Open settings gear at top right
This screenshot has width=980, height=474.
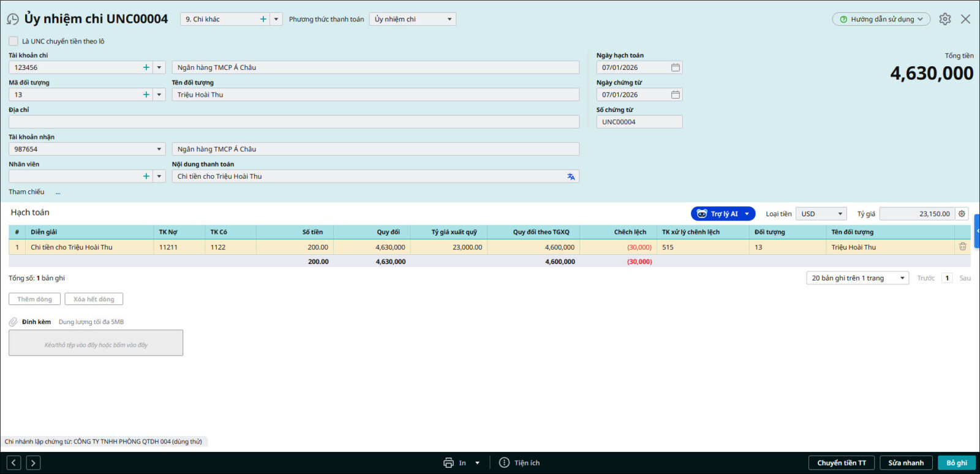click(945, 19)
